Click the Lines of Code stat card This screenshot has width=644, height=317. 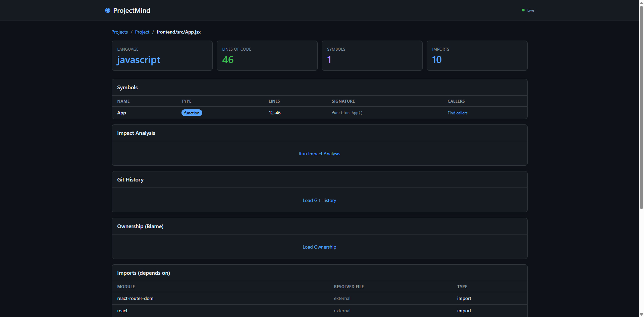point(267,56)
